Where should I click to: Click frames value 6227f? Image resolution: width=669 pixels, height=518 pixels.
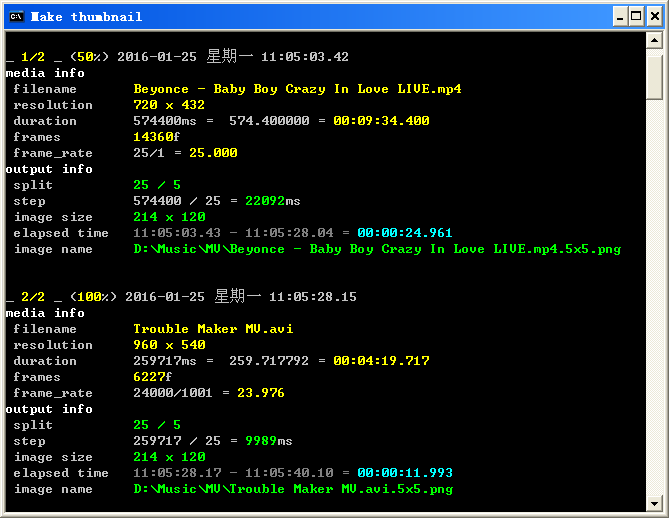(153, 377)
